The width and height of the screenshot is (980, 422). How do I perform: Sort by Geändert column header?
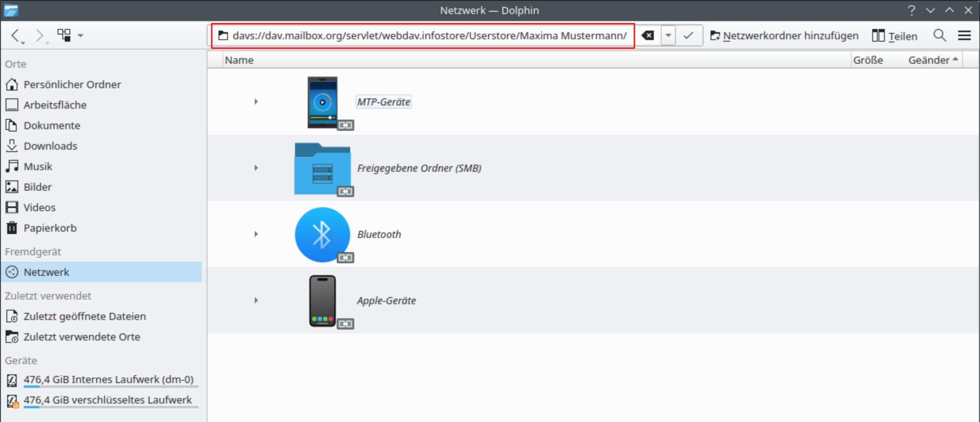coord(933,60)
